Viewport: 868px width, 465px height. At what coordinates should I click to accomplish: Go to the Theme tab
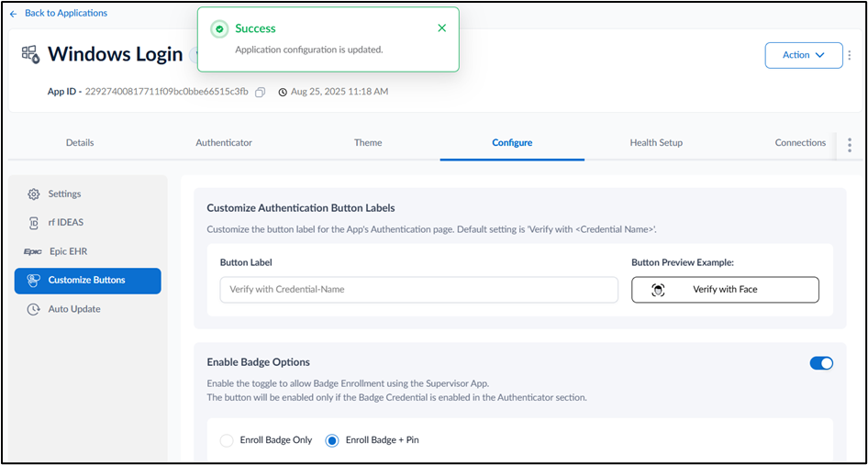[x=368, y=143]
